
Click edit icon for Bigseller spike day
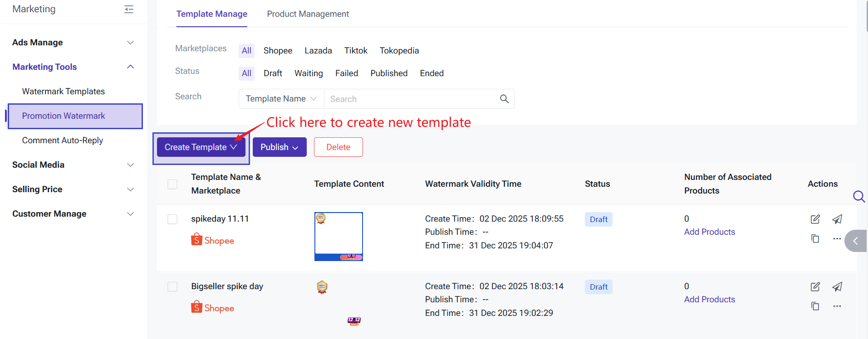(815, 287)
